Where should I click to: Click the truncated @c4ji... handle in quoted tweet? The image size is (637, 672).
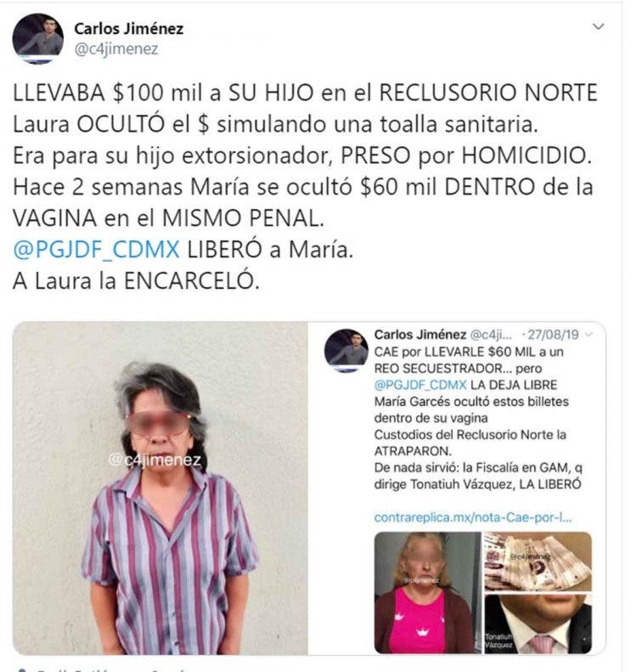(491, 334)
